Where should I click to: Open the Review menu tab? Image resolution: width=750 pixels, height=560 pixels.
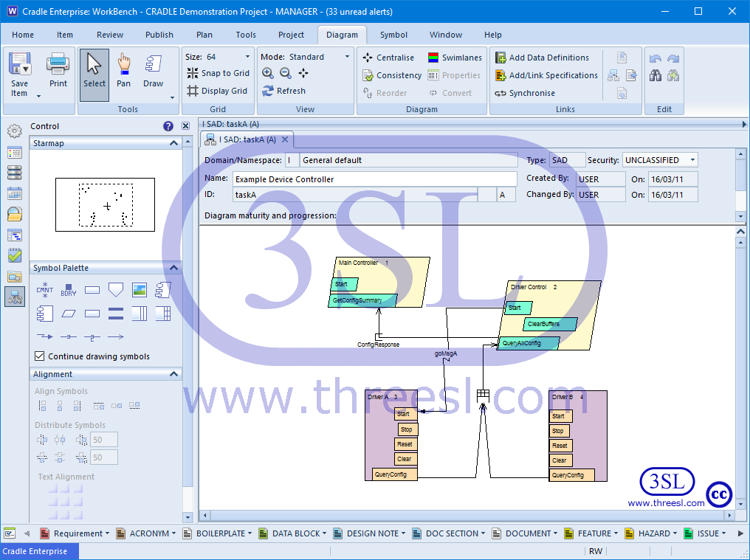tap(109, 34)
